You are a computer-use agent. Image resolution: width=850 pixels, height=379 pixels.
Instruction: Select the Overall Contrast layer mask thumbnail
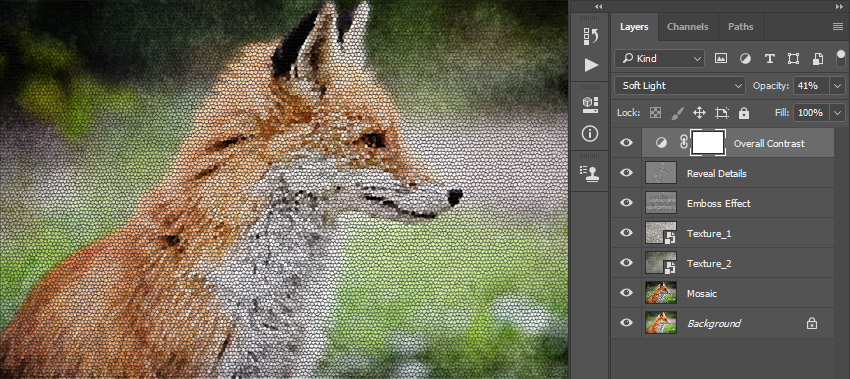[708, 143]
